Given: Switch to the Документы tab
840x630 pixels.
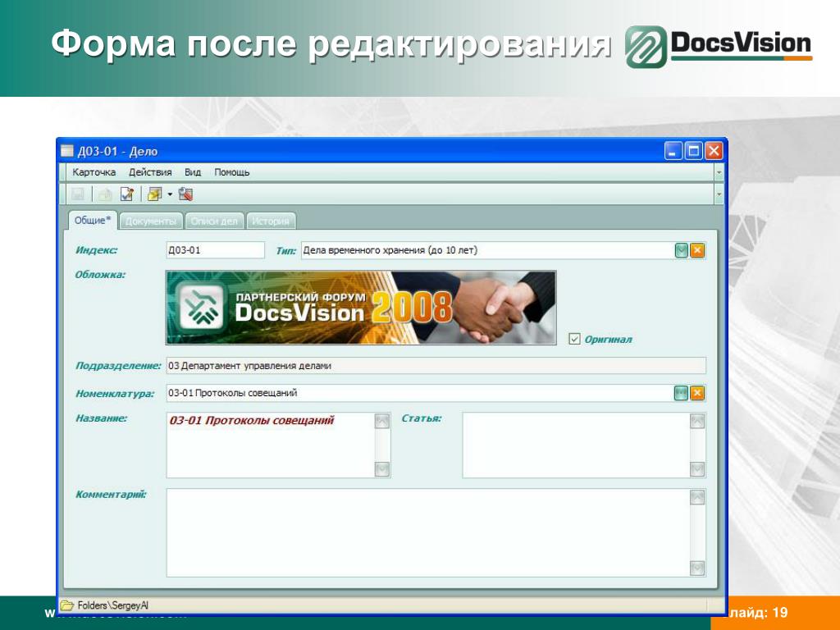Looking at the screenshot, I should [x=151, y=221].
